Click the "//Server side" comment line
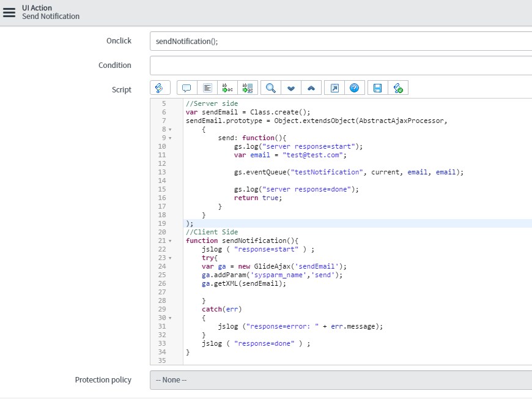532x399 pixels. coord(212,103)
